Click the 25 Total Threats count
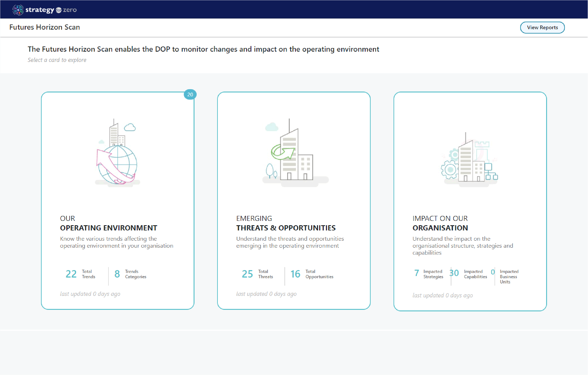This screenshot has height=375, width=588. [257, 274]
